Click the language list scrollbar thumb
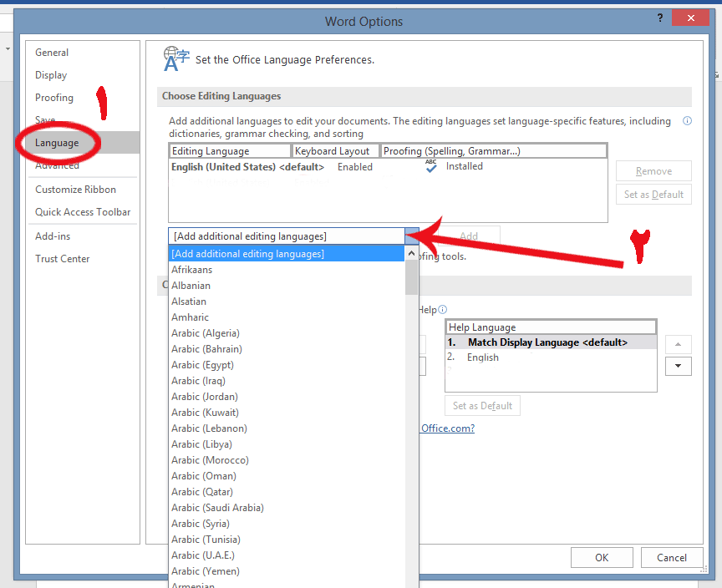 coord(411,277)
